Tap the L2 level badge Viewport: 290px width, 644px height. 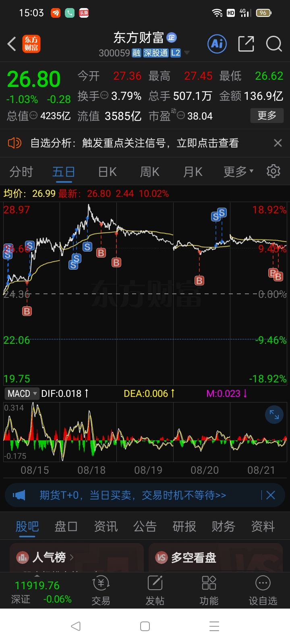[x=176, y=53]
